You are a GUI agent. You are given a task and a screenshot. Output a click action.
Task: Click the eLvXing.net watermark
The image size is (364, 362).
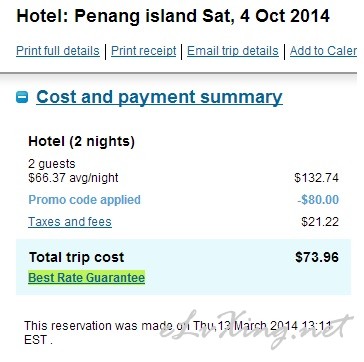(x=256, y=328)
